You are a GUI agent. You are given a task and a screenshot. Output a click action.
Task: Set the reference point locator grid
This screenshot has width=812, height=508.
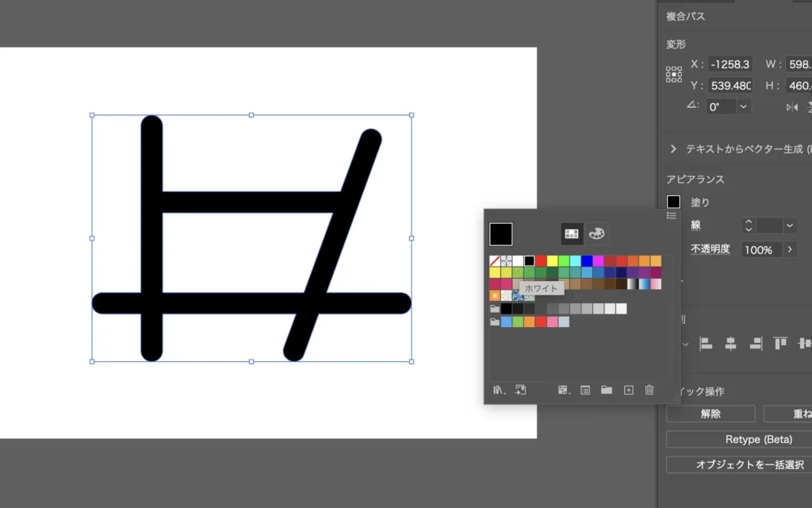pyautogui.click(x=674, y=75)
